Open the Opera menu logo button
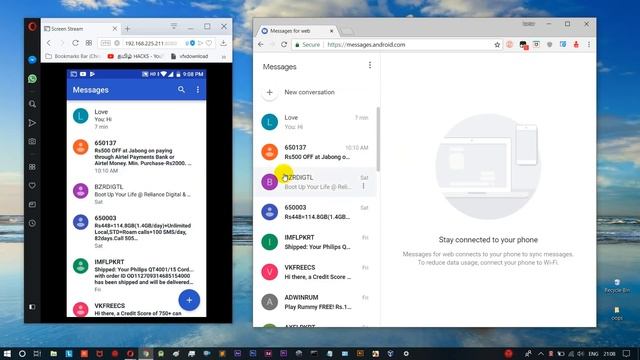The height and width of the screenshot is (360, 640). coord(32,27)
